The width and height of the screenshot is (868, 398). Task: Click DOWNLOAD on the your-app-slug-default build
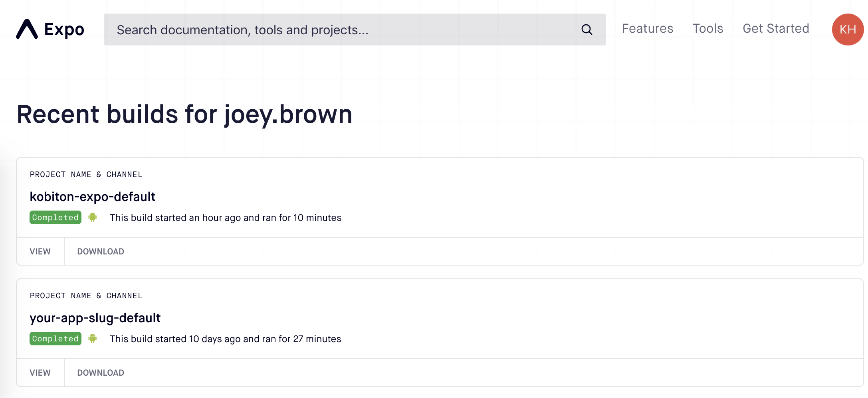tap(100, 372)
